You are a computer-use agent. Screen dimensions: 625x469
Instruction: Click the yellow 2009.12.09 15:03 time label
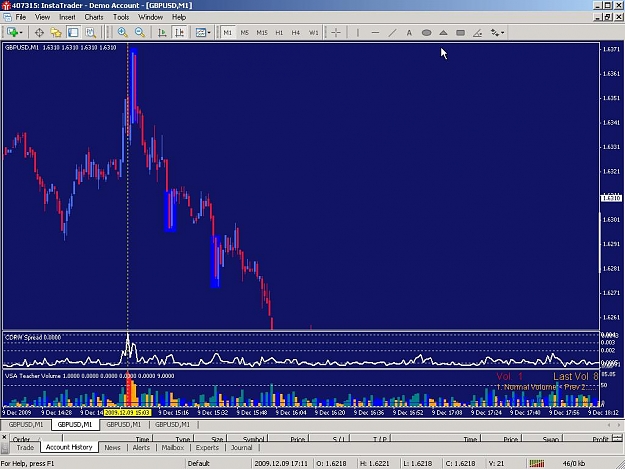[127, 412]
